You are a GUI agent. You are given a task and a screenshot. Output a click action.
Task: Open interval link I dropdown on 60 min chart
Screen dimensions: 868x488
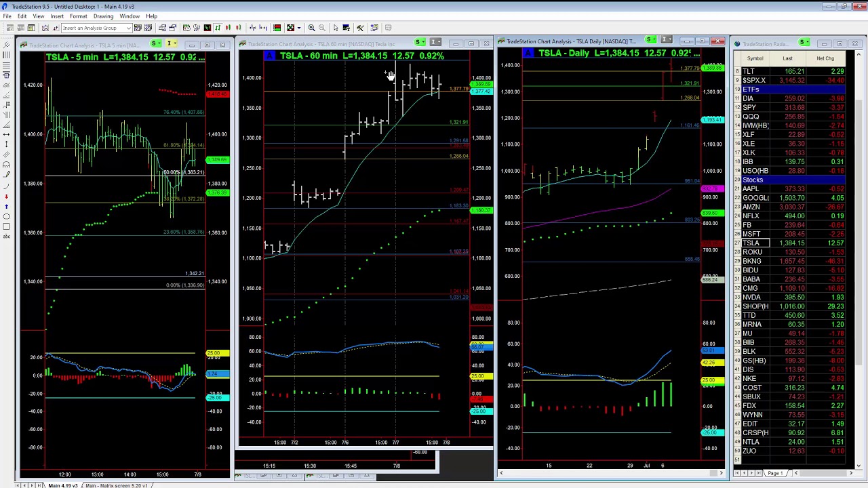pos(435,43)
